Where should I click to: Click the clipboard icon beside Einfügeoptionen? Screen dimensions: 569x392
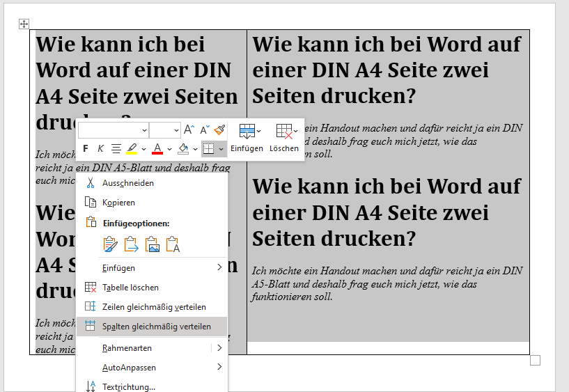pos(91,222)
